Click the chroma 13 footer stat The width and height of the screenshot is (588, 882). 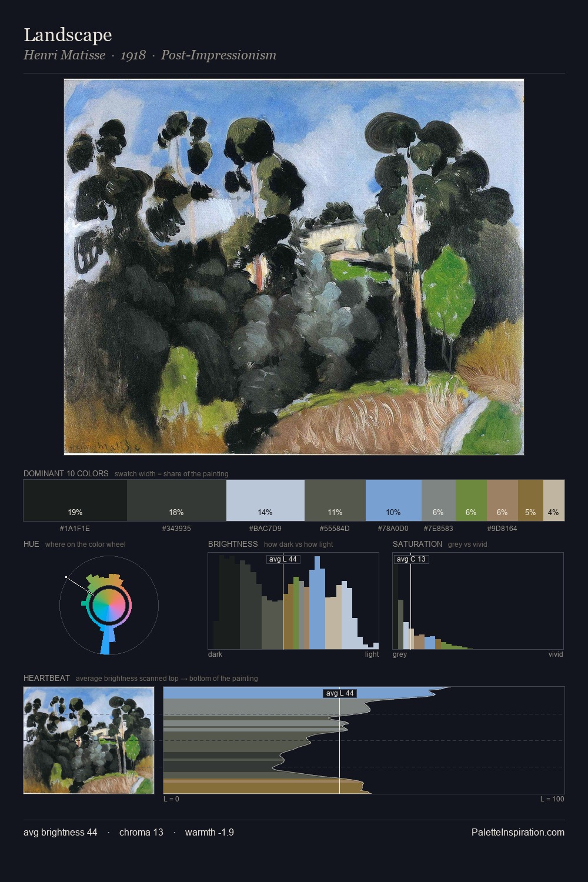point(141,832)
